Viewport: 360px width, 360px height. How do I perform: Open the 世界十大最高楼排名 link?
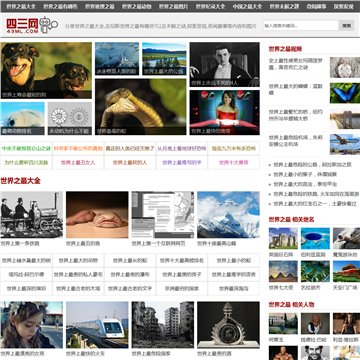tap(182, 261)
